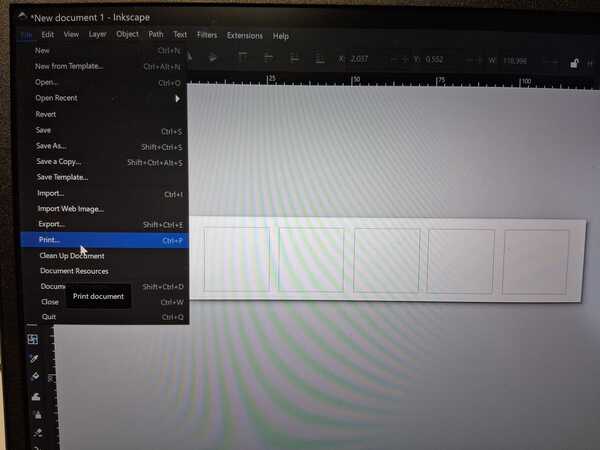Image resolution: width=600 pixels, height=450 pixels.
Task: Choose Quit from the File menu
Action: 107,317
